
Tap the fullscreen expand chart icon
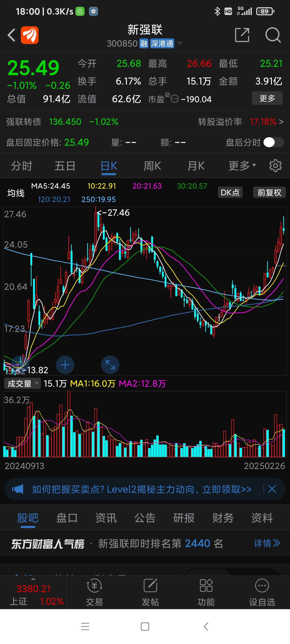coord(110,365)
